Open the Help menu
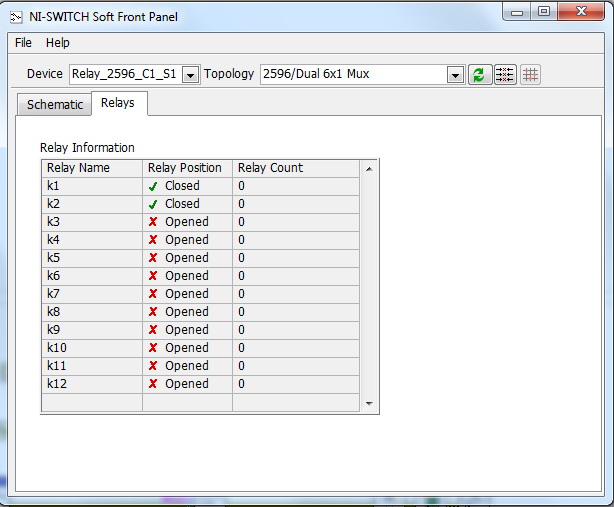Image resolution: width=614 pixels, height=507 pixels. 58,43
